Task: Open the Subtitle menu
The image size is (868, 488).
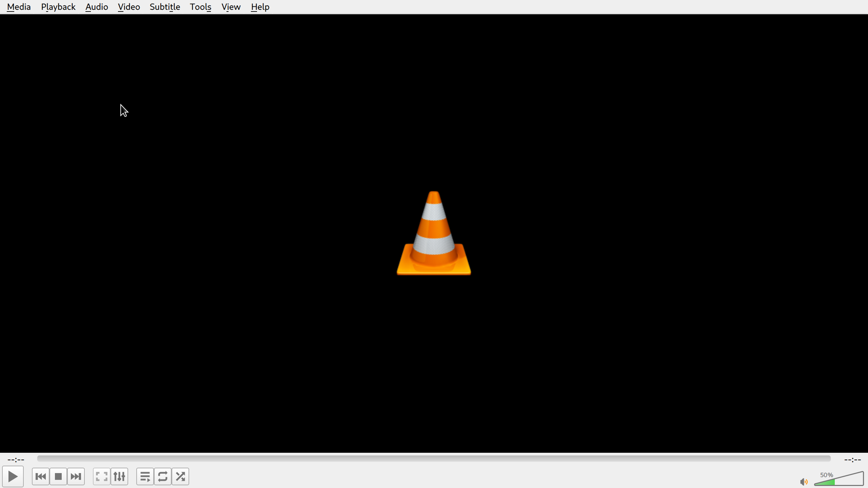Action: click(165, 7)
